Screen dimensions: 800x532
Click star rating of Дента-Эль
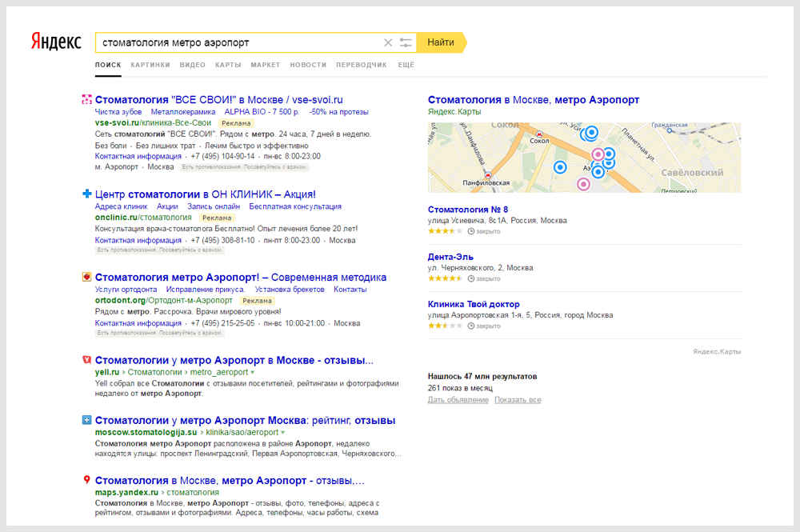click(x=445, y=278)
